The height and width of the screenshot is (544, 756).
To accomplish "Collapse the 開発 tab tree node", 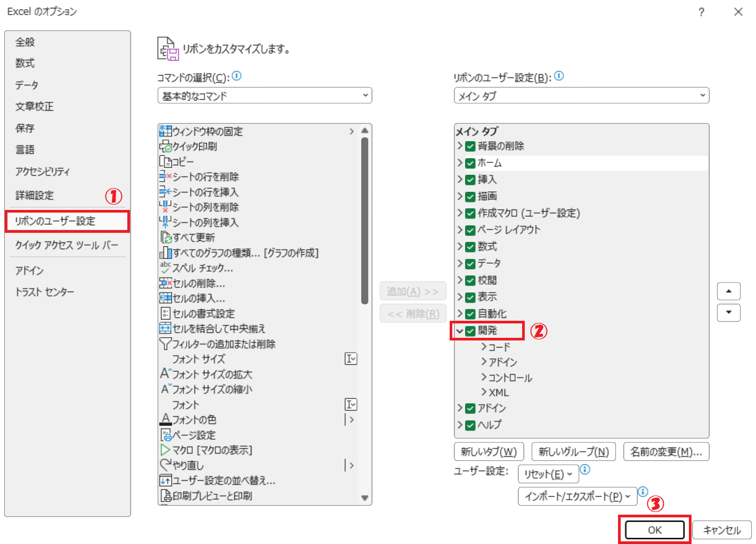I will (460, 331).
